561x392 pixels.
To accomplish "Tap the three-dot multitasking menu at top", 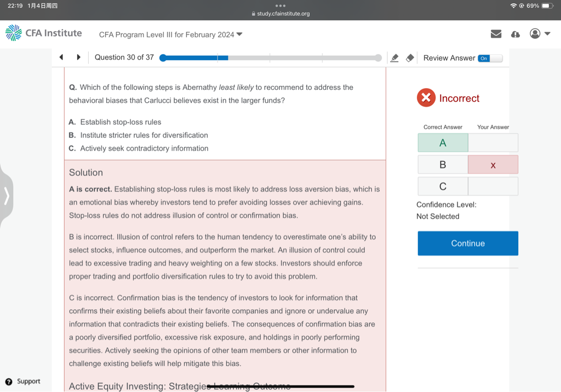I will pyautogui.click(x=280, y=6).
